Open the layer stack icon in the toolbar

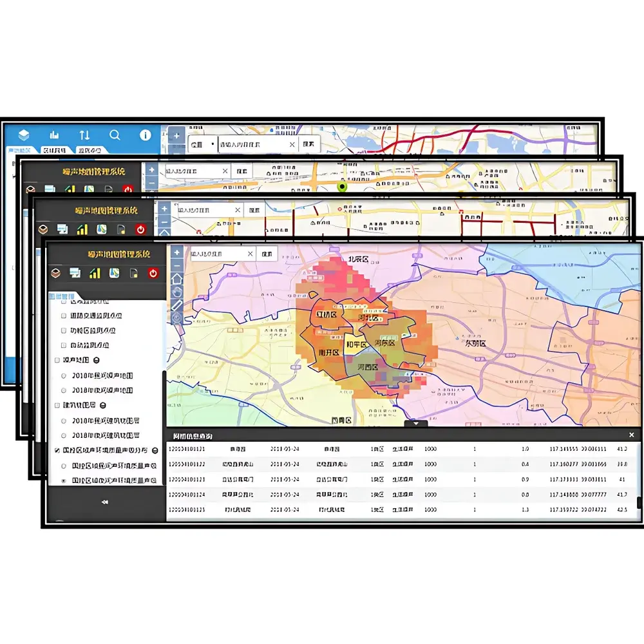55,272
